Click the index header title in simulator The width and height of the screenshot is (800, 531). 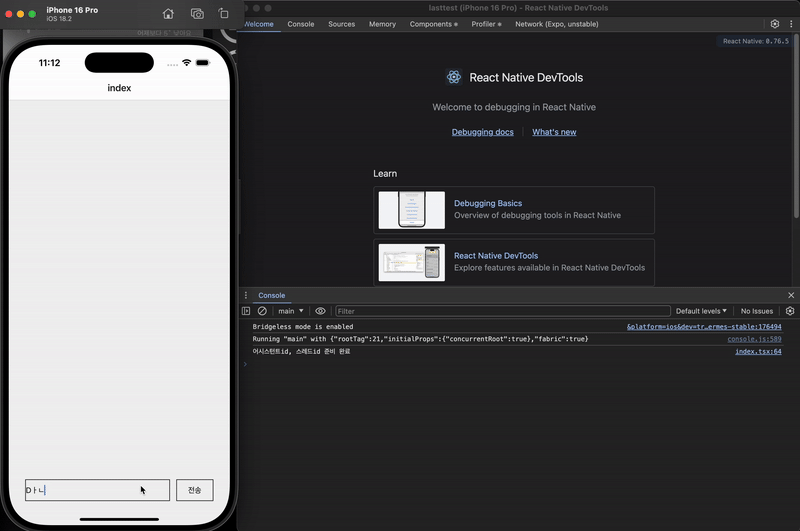coord(119,88)
